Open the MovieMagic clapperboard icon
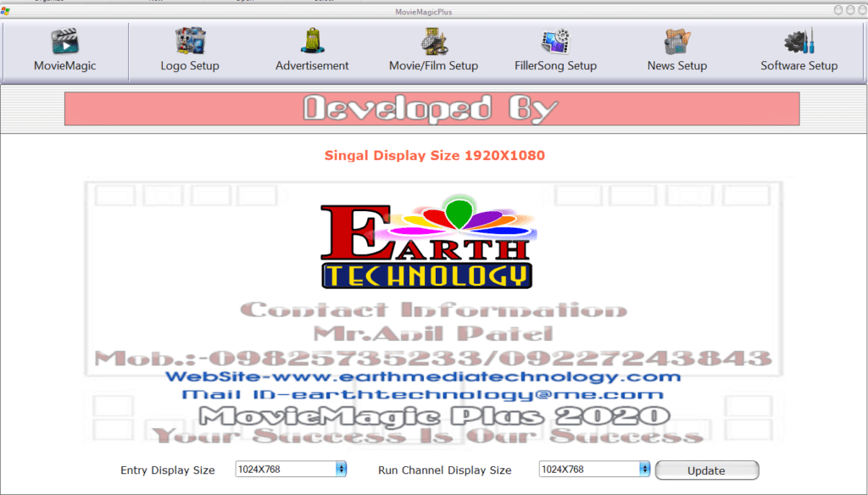The width and height of the screenshot is (868, 495). [64, 42]
